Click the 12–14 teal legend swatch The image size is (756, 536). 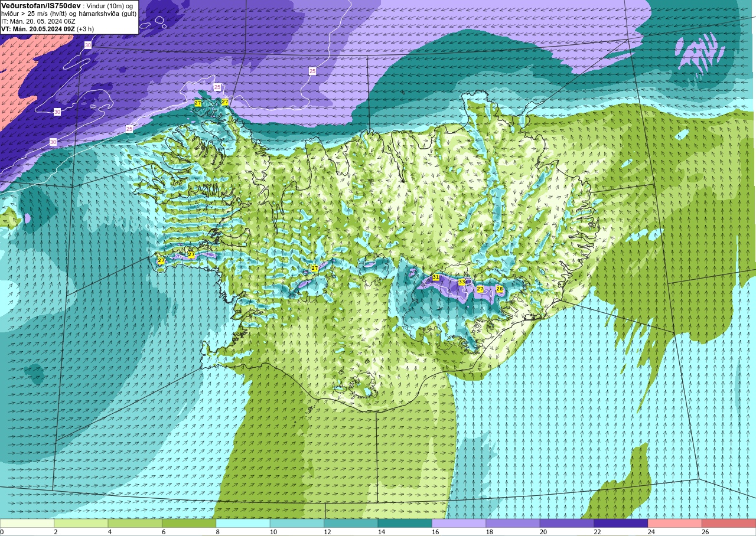tap(351, 523)
